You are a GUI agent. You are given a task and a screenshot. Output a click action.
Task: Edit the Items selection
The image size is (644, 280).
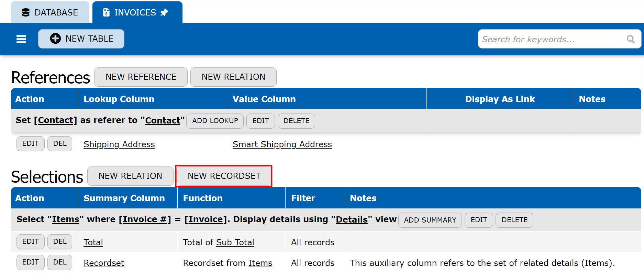(x=479, y=220)
